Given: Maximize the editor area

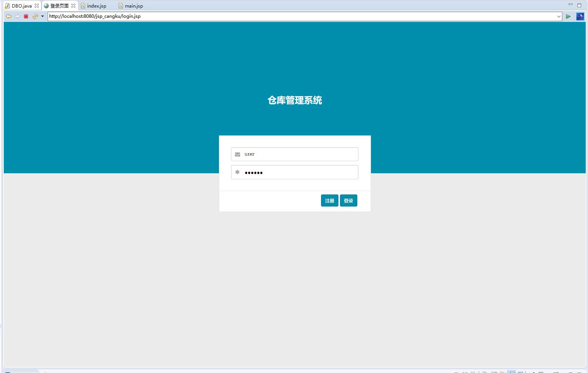Looking at the screenshot, I should (579, 5).
